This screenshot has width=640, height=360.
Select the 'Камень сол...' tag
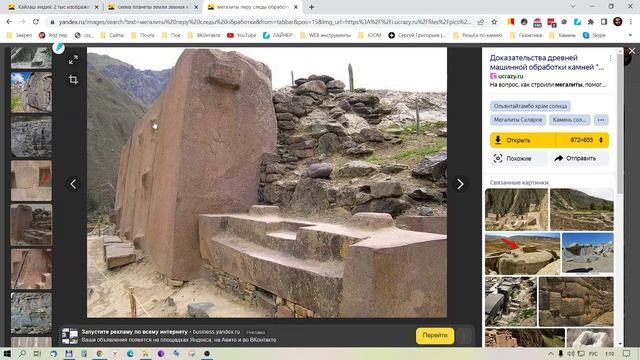(569, 120)
